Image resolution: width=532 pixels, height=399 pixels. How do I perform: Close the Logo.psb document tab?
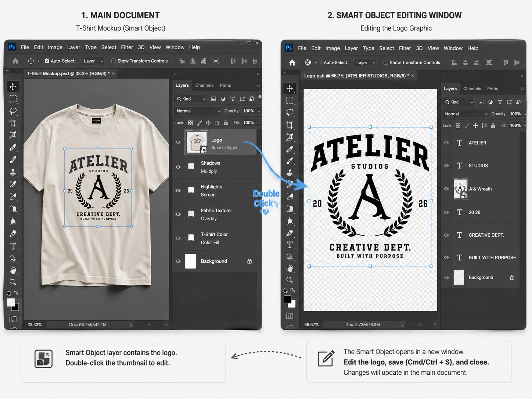[x=413, y=76]
